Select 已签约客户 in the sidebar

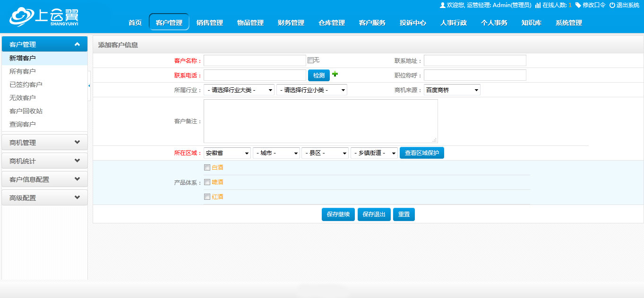[x=26, y=85]
